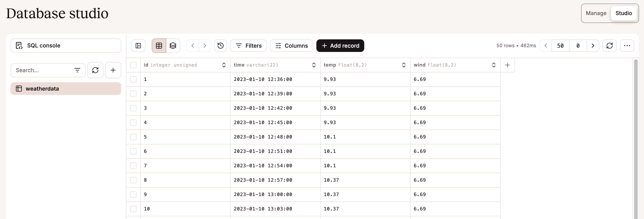Click the Add record button
Screen dimensions: 644x219
pyautogui.click(x=340, y=45)
